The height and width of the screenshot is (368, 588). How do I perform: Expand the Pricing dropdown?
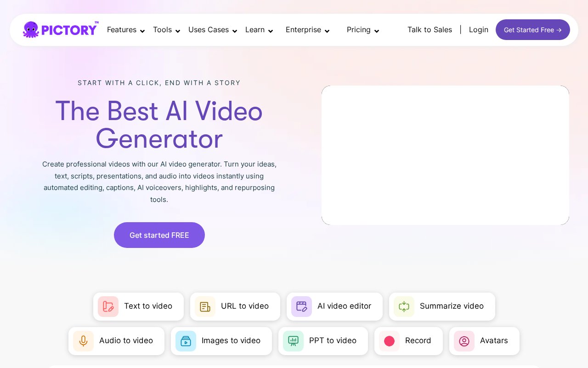pyautogui.click(x=359, y=29)
